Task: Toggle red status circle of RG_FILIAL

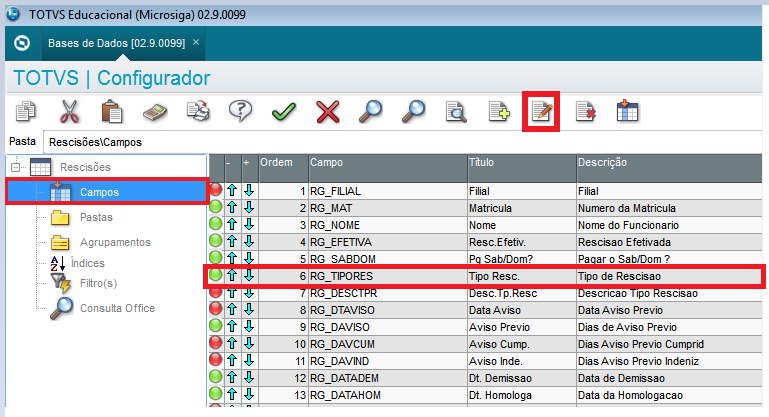Action: (x=216, y=190)
